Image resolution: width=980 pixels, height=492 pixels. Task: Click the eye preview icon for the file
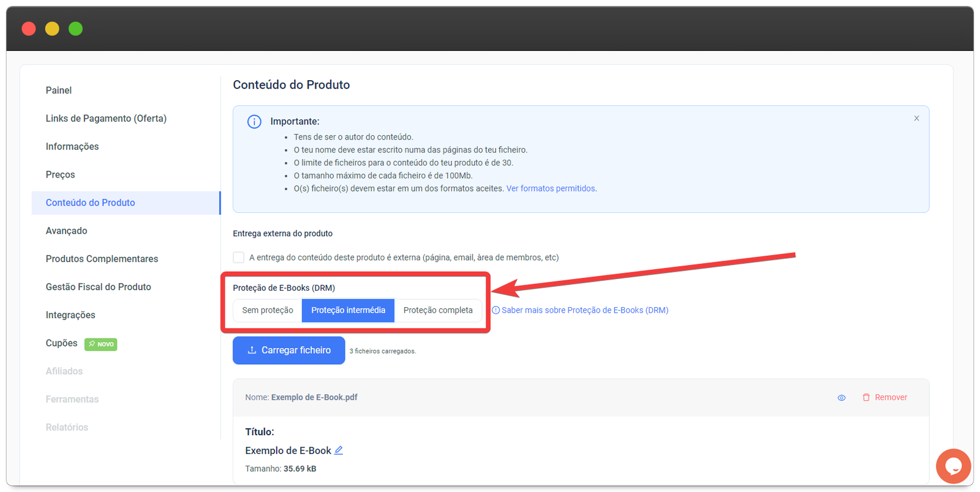tap(842, 398)
